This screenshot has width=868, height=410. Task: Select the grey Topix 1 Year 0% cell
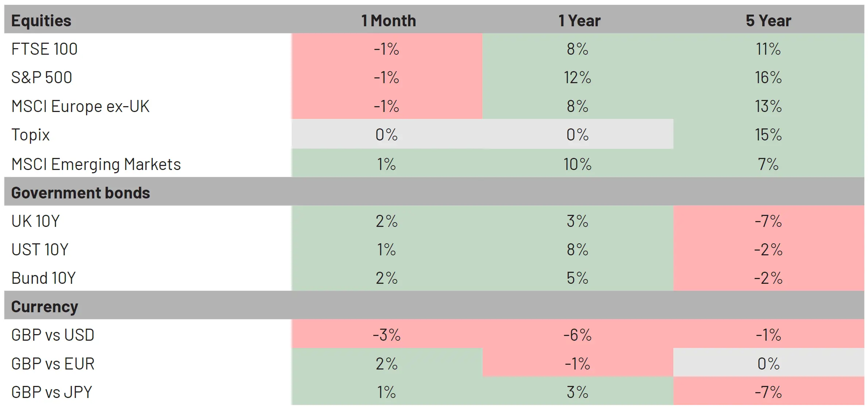click(x=577, y=135)
